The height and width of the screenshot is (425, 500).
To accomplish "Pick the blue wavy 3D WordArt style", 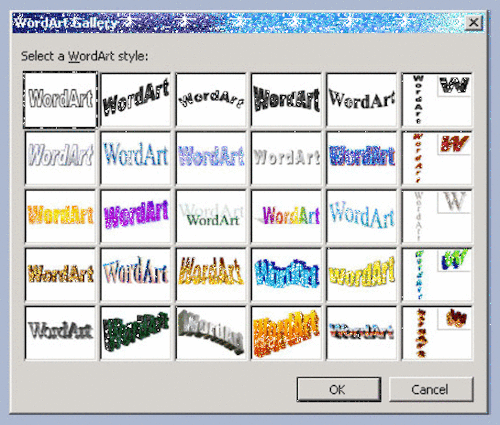I will point(286,274).
